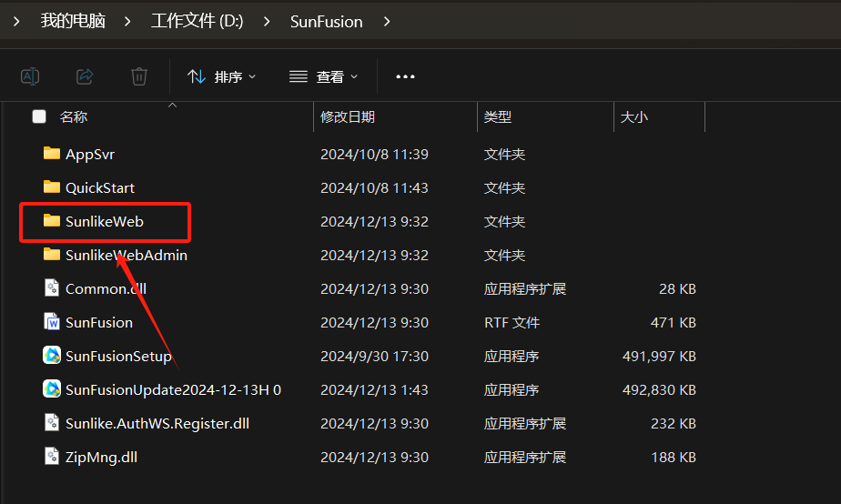Expand the 查看 view dropdown

click(323, 76)
